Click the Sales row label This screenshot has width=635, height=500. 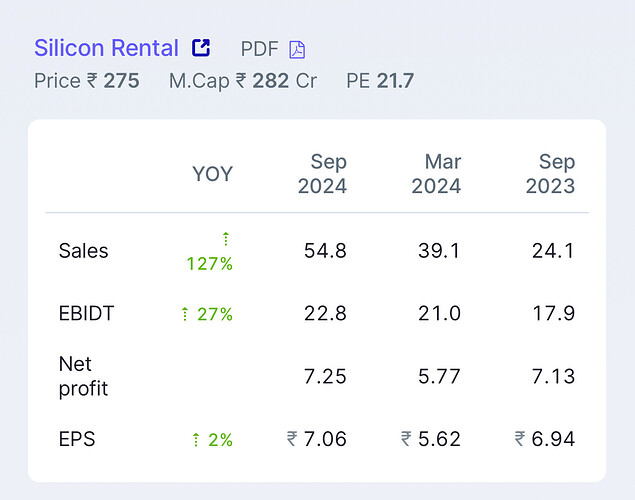pos(82,251)
